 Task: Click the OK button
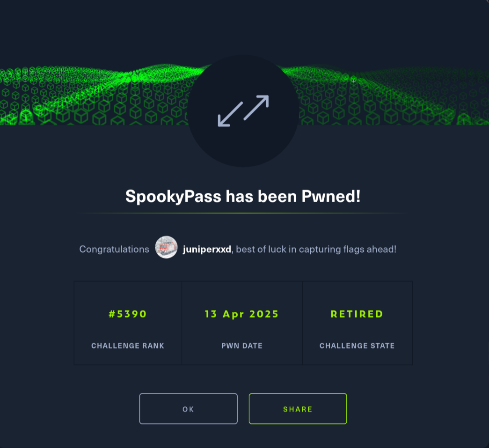189,409
